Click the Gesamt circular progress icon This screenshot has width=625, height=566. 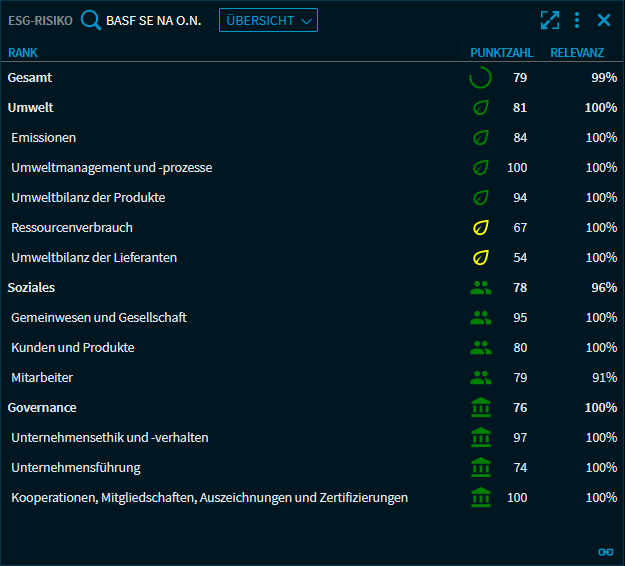[480, 77]
